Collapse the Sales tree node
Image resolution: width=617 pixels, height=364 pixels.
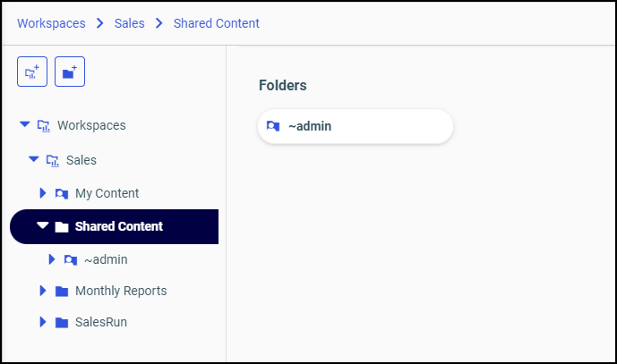coord(34,160)
